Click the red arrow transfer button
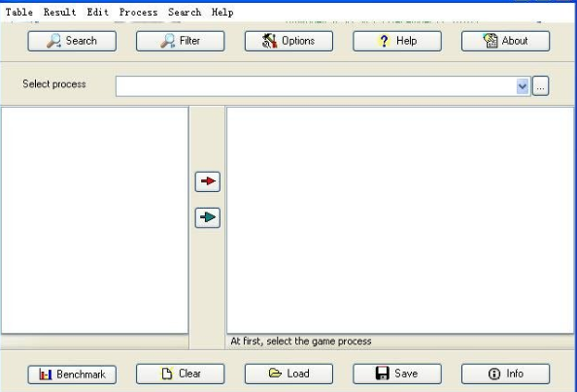This screenshot has width=577, height=392. click(x=208, y=181)
